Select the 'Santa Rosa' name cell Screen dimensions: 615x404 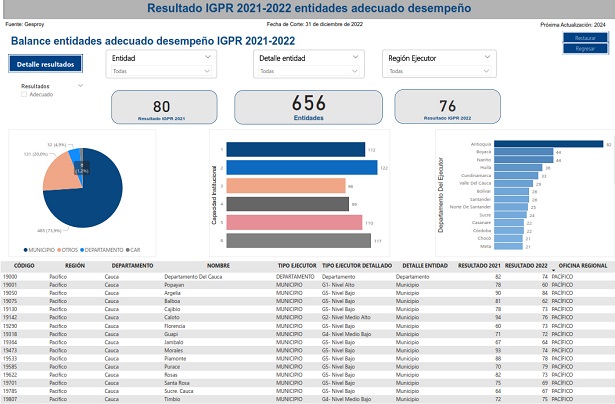click(x=176, y=383)
